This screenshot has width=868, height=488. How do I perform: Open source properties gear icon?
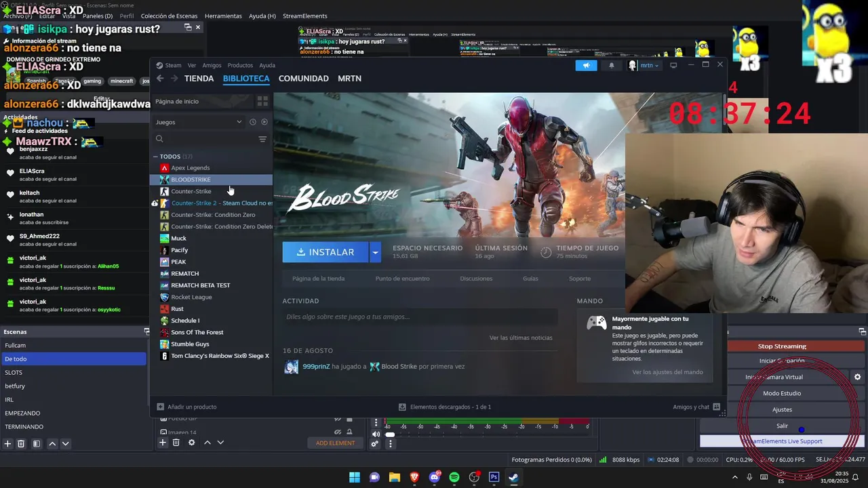(192, 443)
